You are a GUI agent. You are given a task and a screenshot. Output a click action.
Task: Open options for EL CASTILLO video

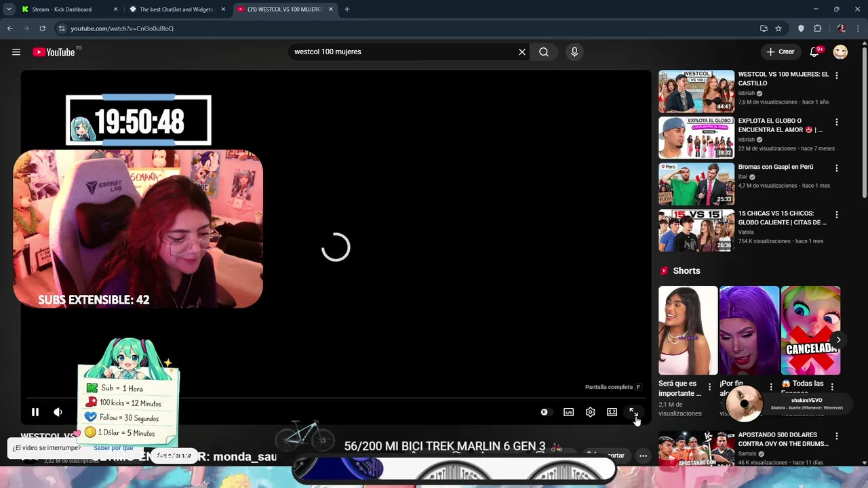coord(836,76)
